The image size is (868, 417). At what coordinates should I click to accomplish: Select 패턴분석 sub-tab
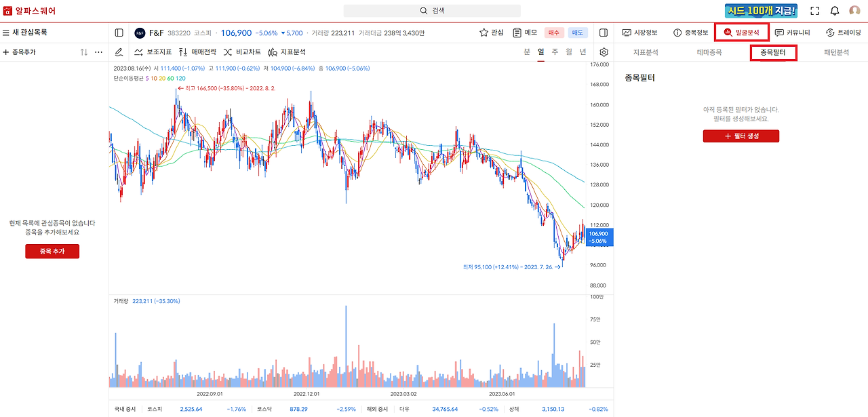point(836,52)
